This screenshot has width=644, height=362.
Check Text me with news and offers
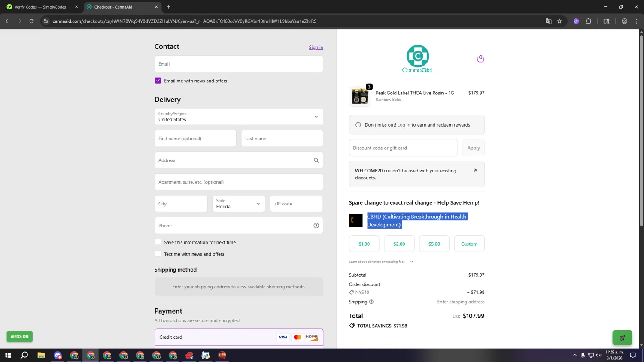[x=158, y=254]
